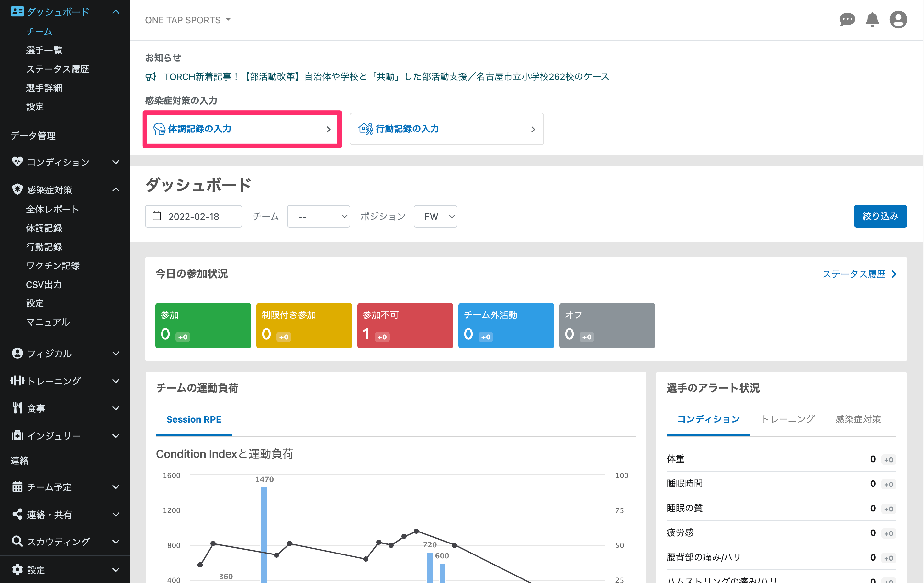Click the megaphone announcement icon
The image size is (924, 583).
tap(151, 77)
